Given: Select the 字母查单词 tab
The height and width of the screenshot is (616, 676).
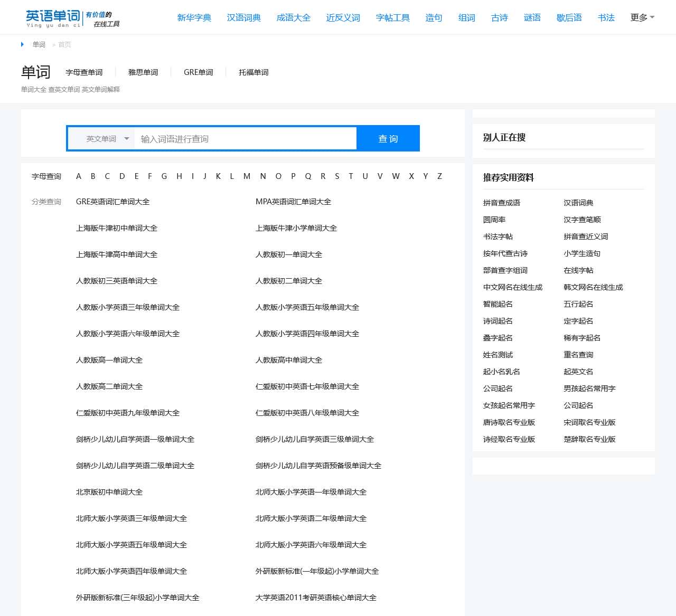Looking at the screenshot, I should (84, 72).
